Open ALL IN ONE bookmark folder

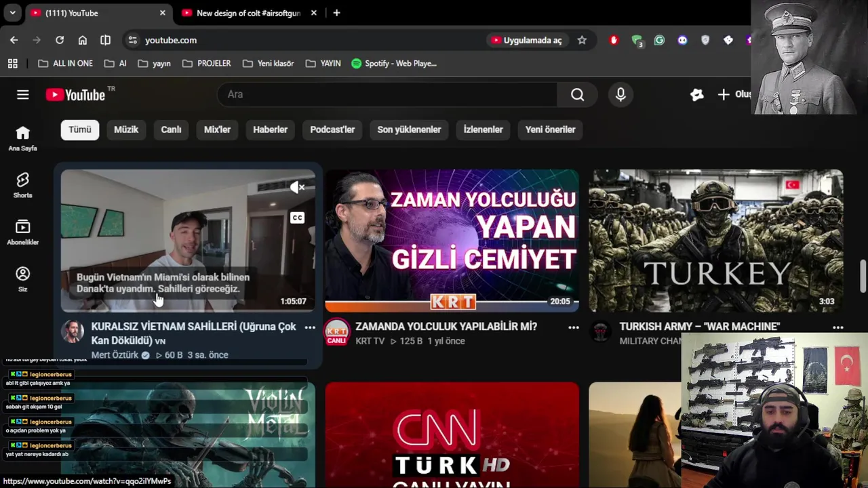(65, 63)
